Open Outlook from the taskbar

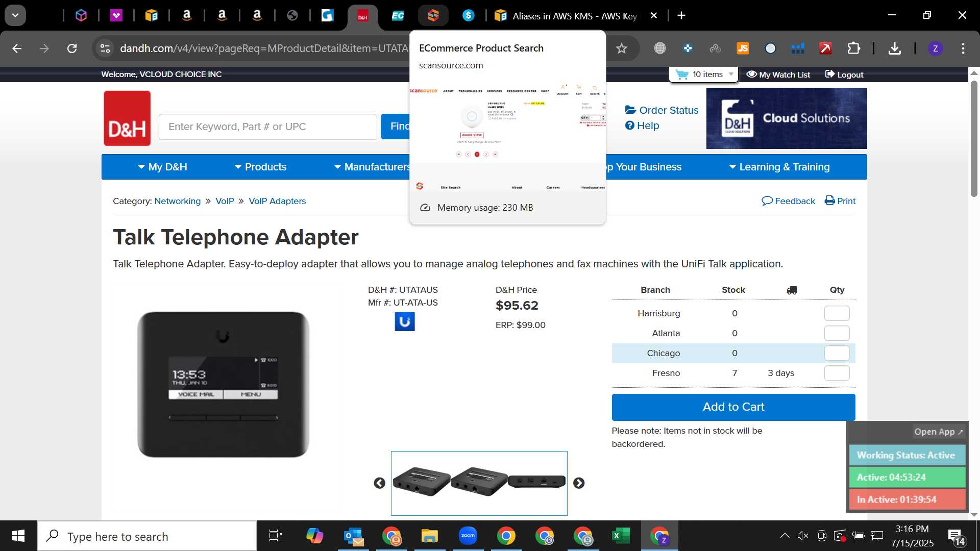coord(353,536)
